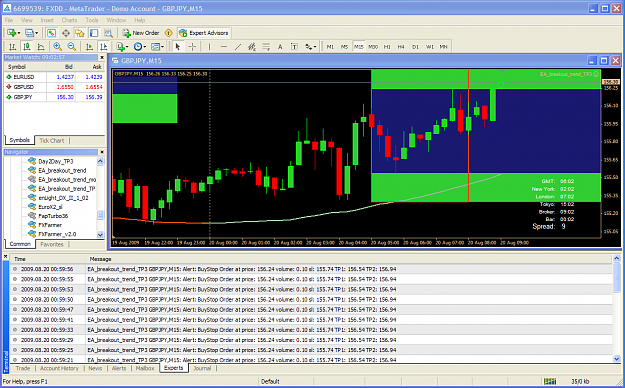625x388 pixels.
Task: Click log entry at 2009.08.20 00:59:56
Action: click(x=311, y=269)
